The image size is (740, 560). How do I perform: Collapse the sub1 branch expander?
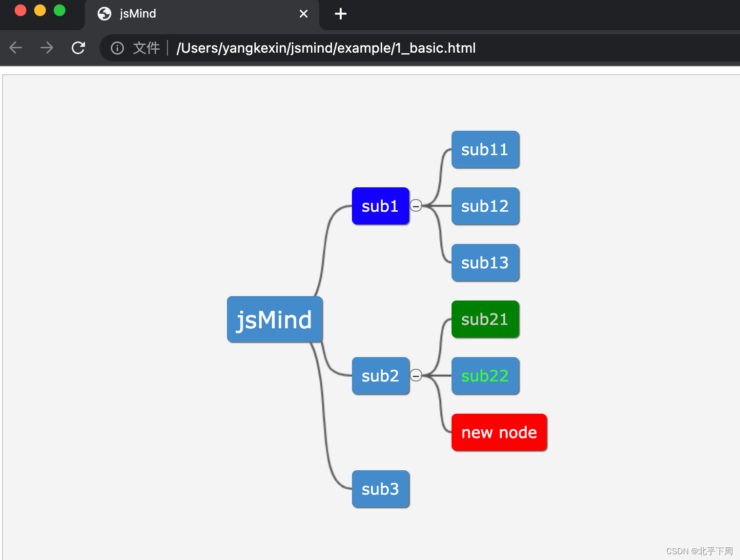point(416,206)
